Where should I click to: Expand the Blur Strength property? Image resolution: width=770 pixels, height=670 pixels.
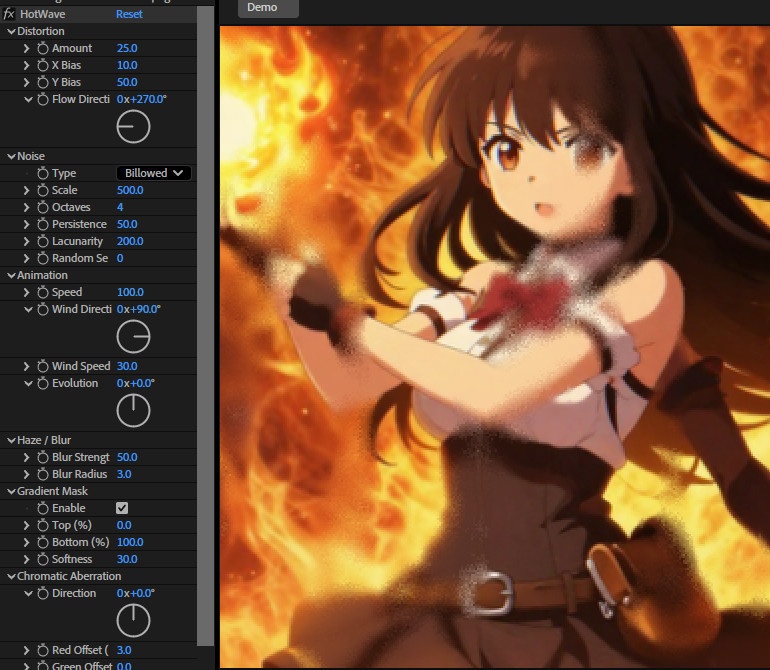(x=27, y=457)
